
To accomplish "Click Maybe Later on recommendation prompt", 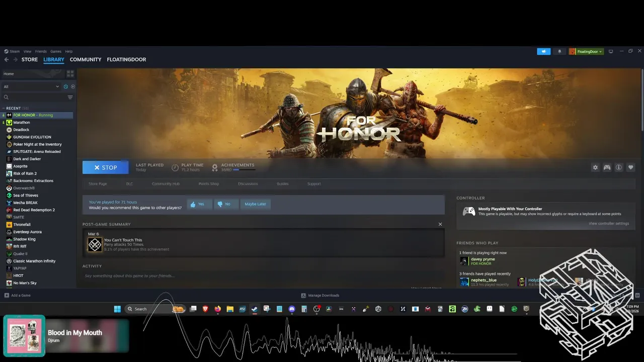I will (255, 204).
